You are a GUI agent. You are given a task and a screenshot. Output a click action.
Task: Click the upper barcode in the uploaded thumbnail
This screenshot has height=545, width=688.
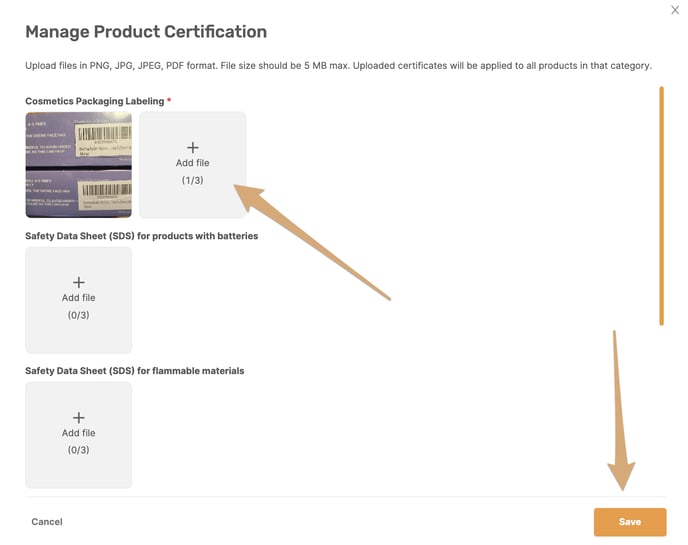point(104,133)
